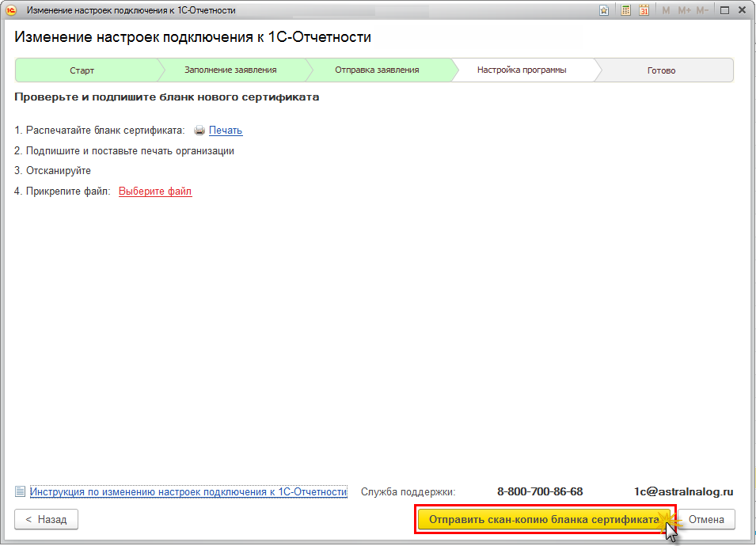756x546 pixels.
Task: Add window to favorites star icon
Action: click(x=604, y=10)
